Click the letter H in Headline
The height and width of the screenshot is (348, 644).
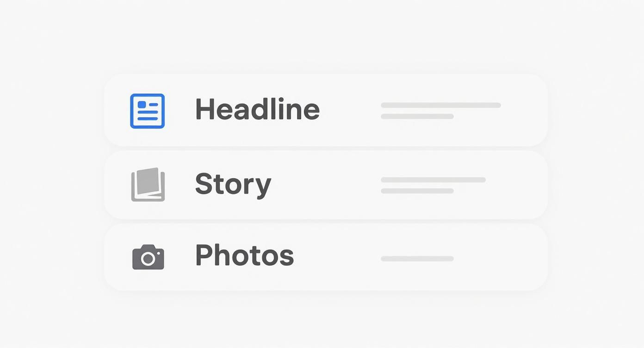point(204,109)
